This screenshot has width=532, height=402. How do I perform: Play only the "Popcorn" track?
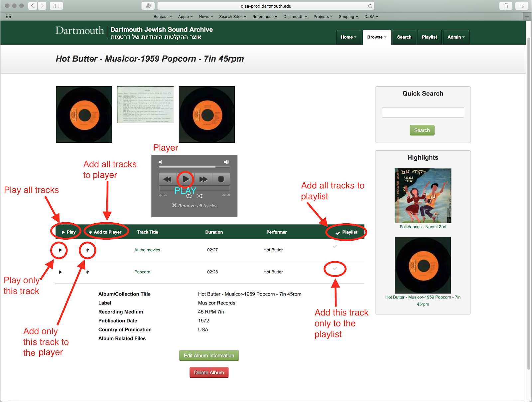[x=60, y=272]
